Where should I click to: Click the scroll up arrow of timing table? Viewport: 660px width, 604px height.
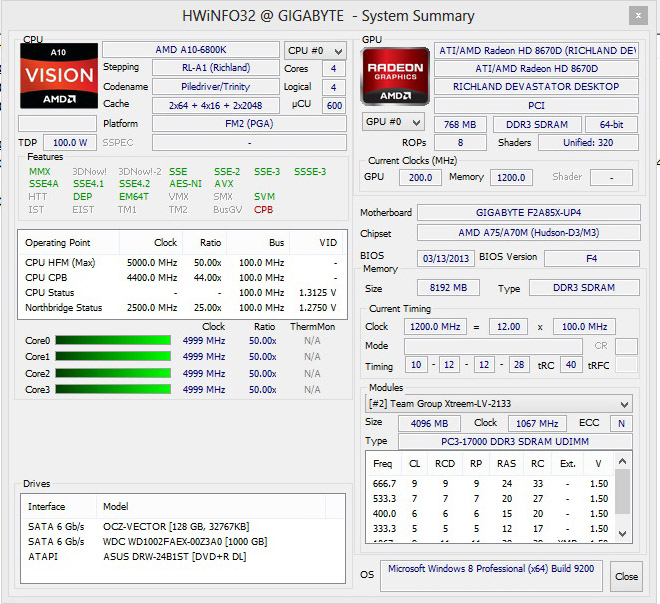click(x=623, y=462)
